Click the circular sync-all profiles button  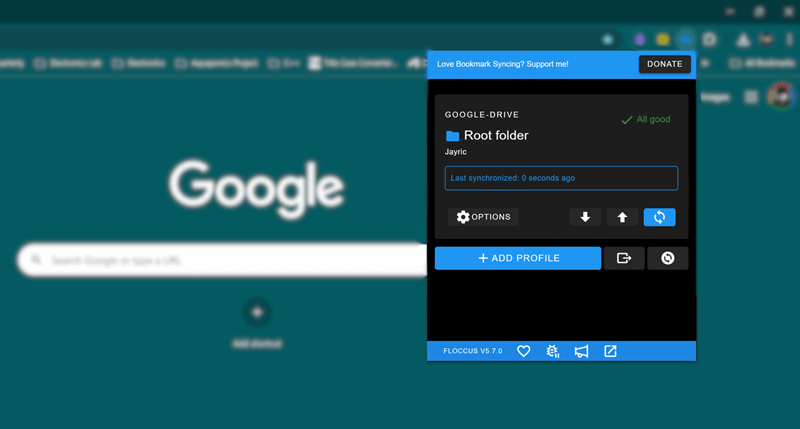coord(667,258)
